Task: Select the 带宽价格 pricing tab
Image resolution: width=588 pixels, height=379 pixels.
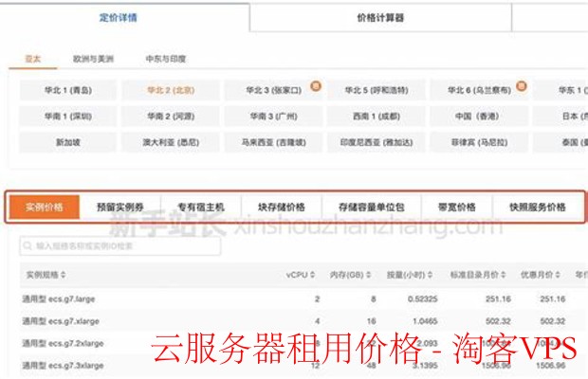Action: coord(457,208)
